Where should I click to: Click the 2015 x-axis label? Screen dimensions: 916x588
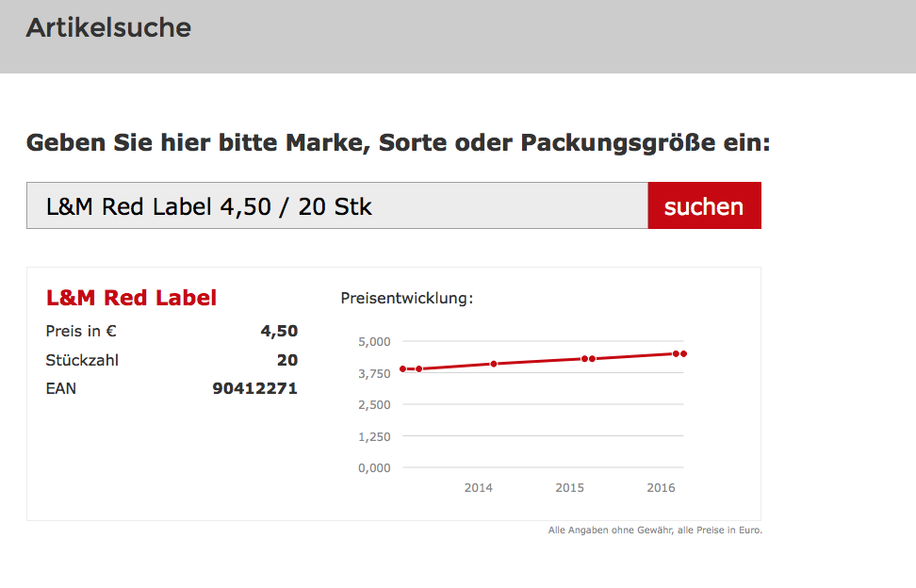pos(569,487)
